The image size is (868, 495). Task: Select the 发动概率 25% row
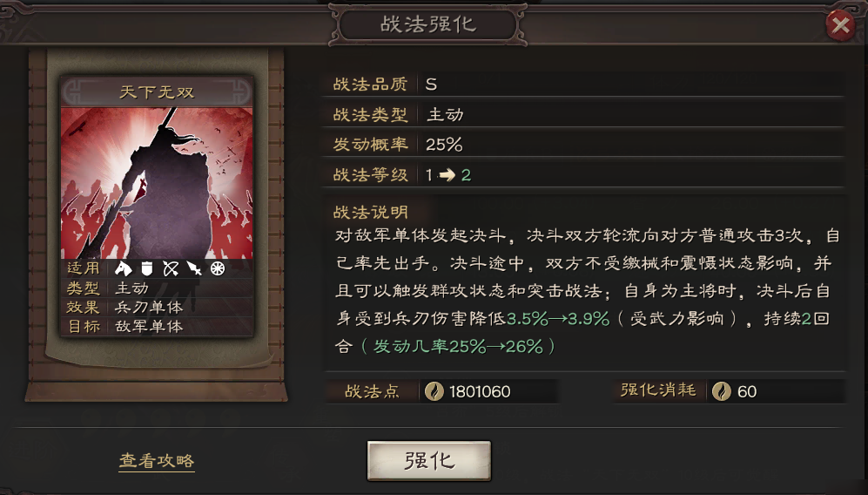[583, 145]
